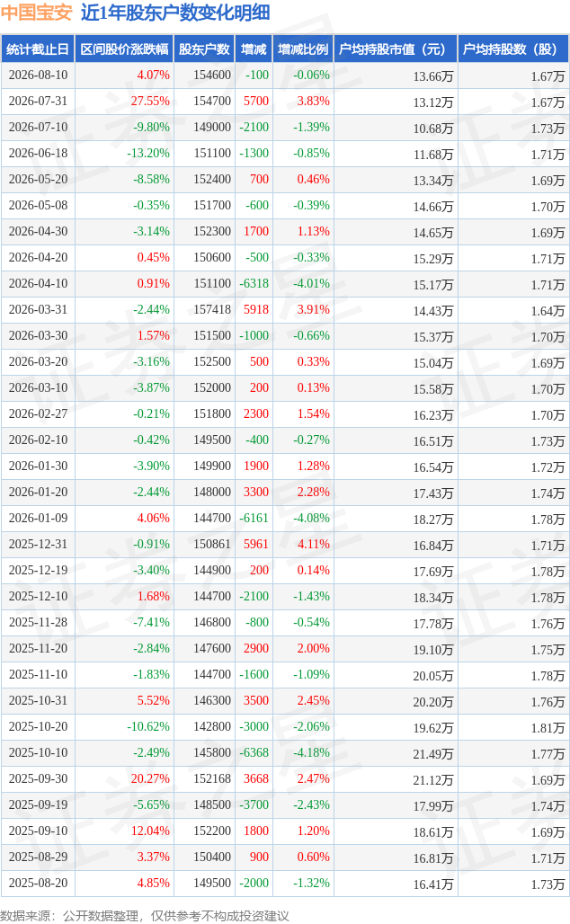This screenshot has height=924, width=570.
Task: Select the 2025-09-30 date cell
Action: 39,779
